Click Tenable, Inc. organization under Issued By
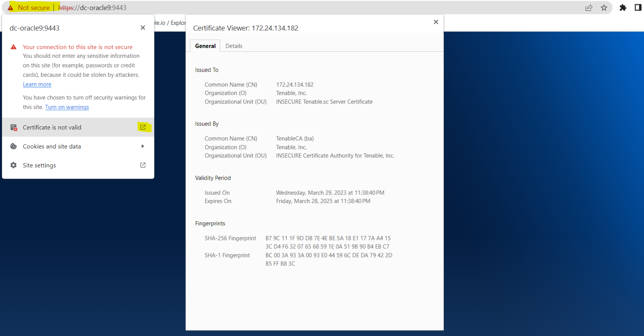Screen dimensions: 644x336 click(292, 147)
